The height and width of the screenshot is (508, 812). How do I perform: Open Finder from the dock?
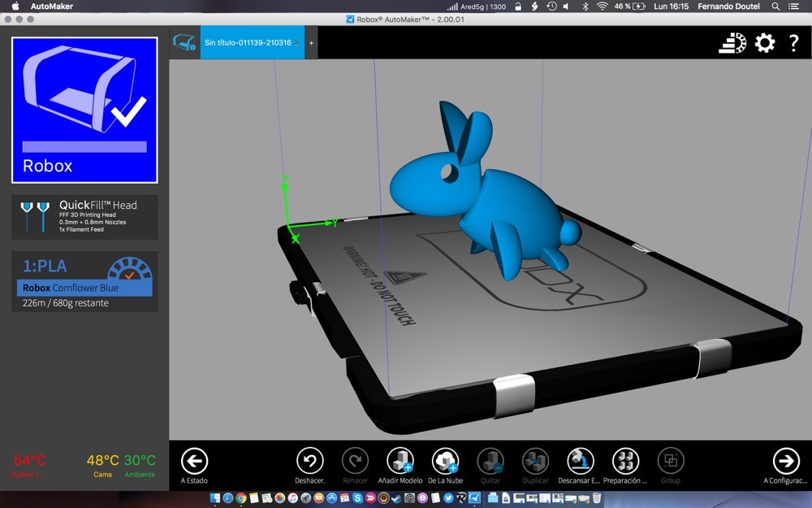pyautogui.click(x=215, y=498)
